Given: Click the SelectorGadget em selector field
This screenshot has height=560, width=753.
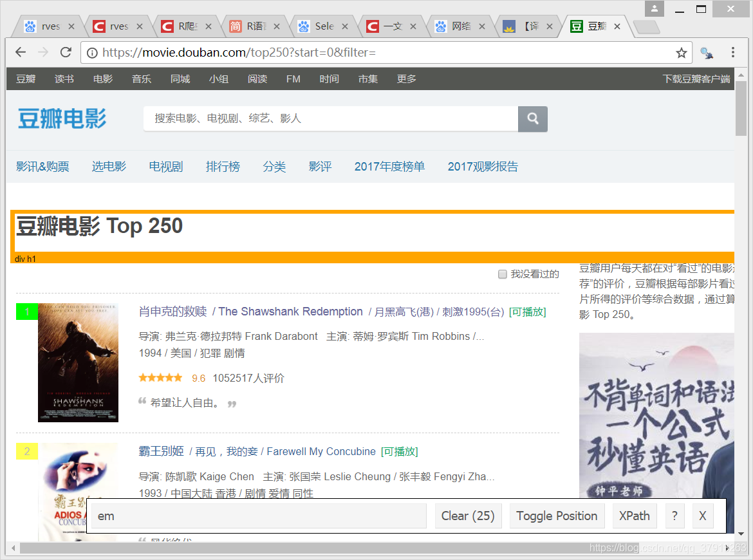Looking at the screenshot, I should pyautogui.click(x=259, y=516).
